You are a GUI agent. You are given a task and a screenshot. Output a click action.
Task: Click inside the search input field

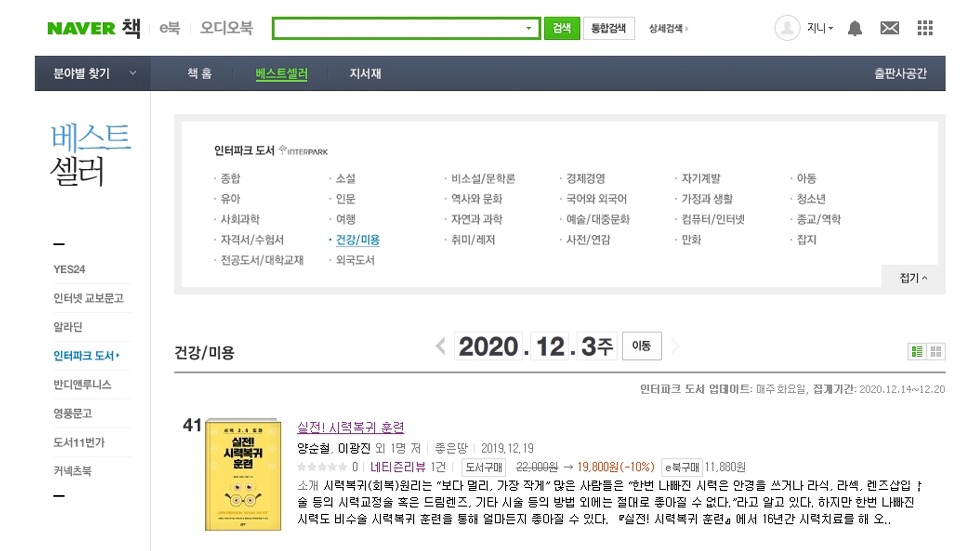[x=398, y=29]
